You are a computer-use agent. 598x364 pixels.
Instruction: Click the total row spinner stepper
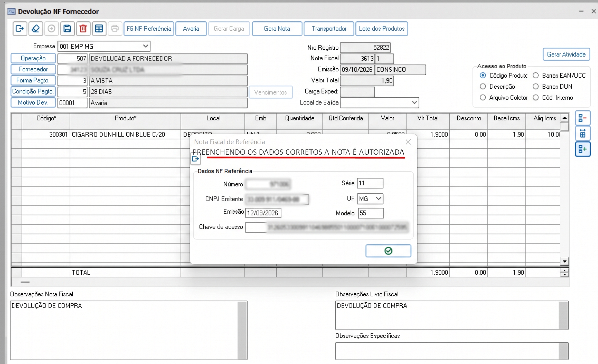[x=565, y=273]
